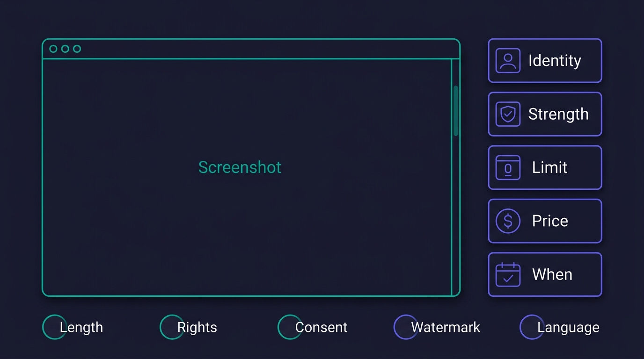This screenshot has width=644, height=359.
Task: Click the When calendar icon
Action: coord(508,274)
